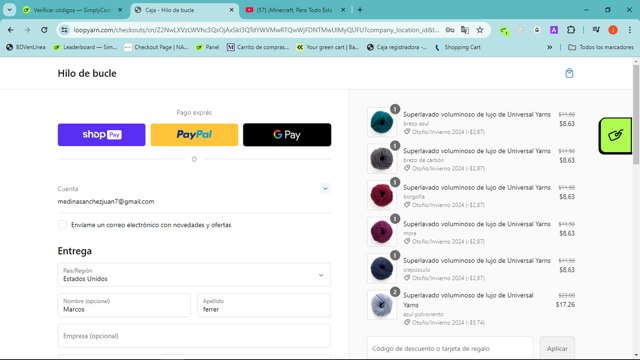Viewport: 640px width, 360px height.
Task: Click the Aplicar discount button
Action: point(557,348)
